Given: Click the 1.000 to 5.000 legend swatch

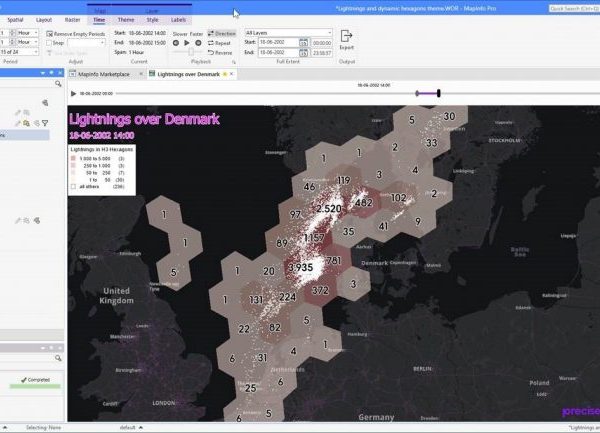Looking at the screenshot, I should pyautogui.click(x=73, y=158).
